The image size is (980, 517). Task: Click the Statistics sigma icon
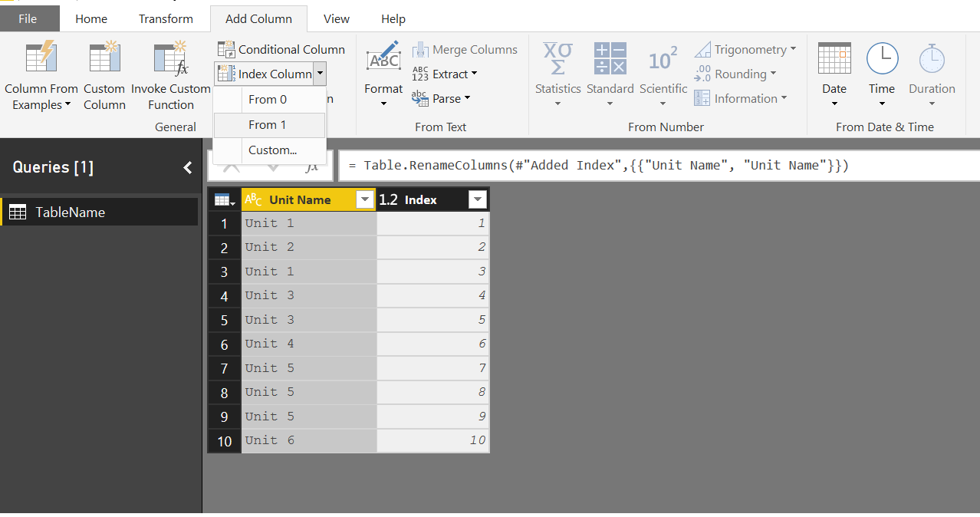click(557, 58)
